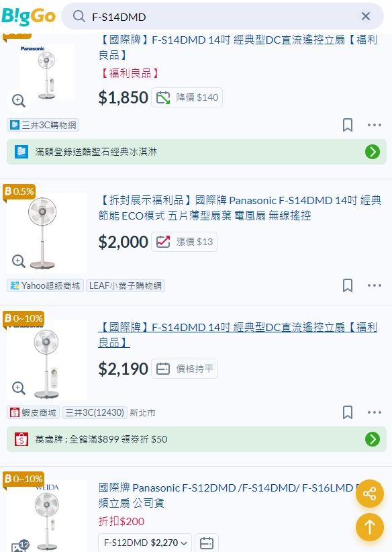
Task: Click the F-S14DMD search input field
Action: 218,17
